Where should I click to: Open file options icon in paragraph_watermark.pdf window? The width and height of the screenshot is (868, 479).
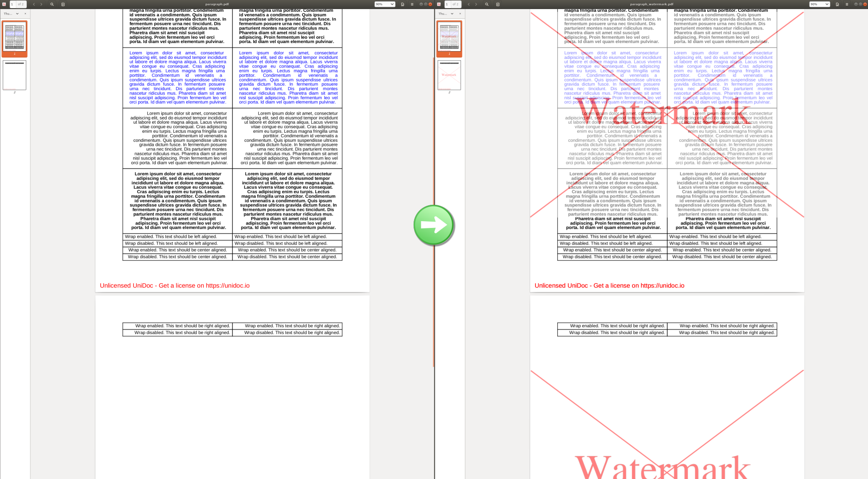[x=837, y=4]
